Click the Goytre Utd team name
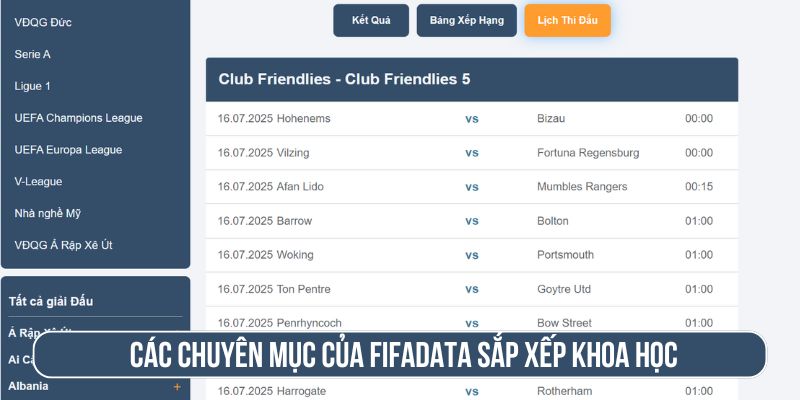The height and width of the screenshot is (400, 800). click(x=564, y=289)
